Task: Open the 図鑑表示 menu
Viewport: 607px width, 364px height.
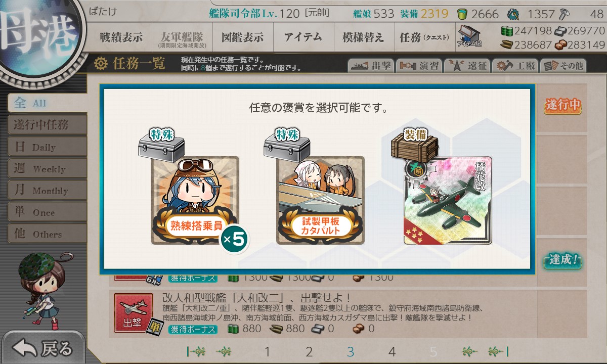Action: coord(243,37)
